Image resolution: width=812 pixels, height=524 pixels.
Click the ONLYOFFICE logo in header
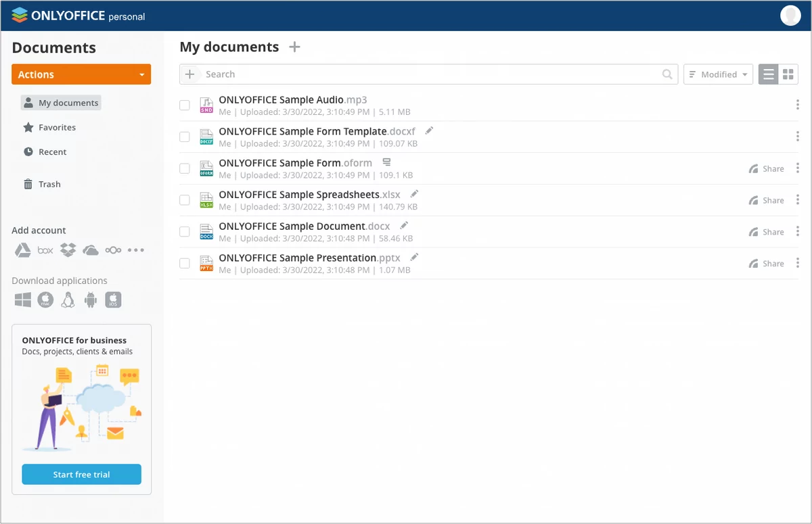(78, 15)
